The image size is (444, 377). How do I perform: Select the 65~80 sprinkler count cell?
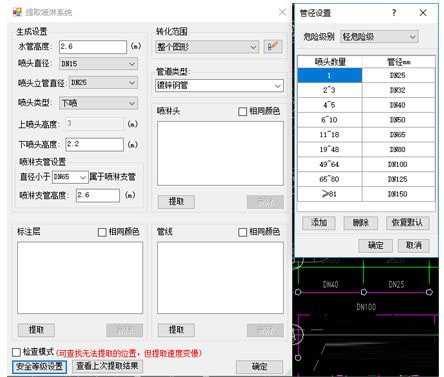[x=330, y=179]
